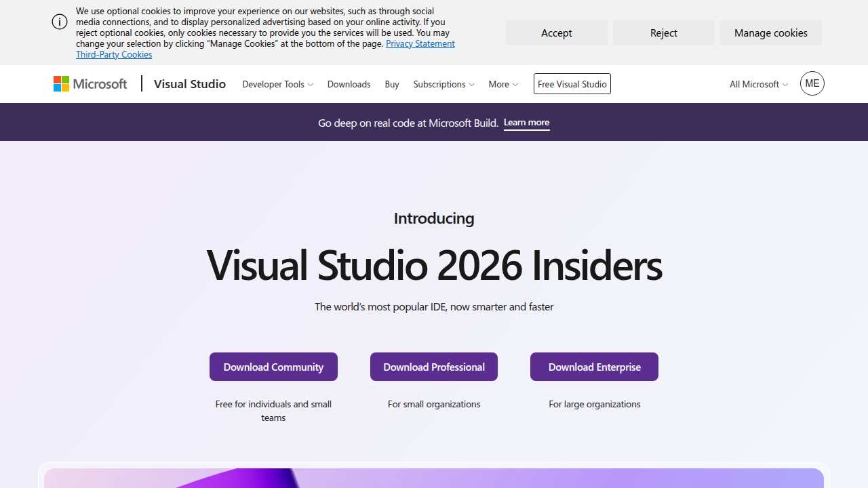The height and width of the screenshot is (488, 868).
Task: Click 'Free for individuals and small teams' text
Action: click(273, 411)
